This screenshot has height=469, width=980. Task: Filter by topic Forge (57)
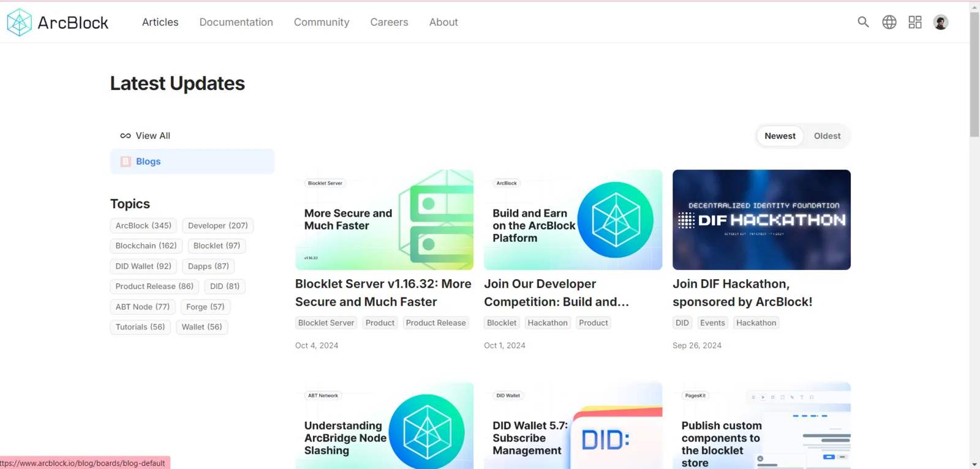[x=205, y=307]
